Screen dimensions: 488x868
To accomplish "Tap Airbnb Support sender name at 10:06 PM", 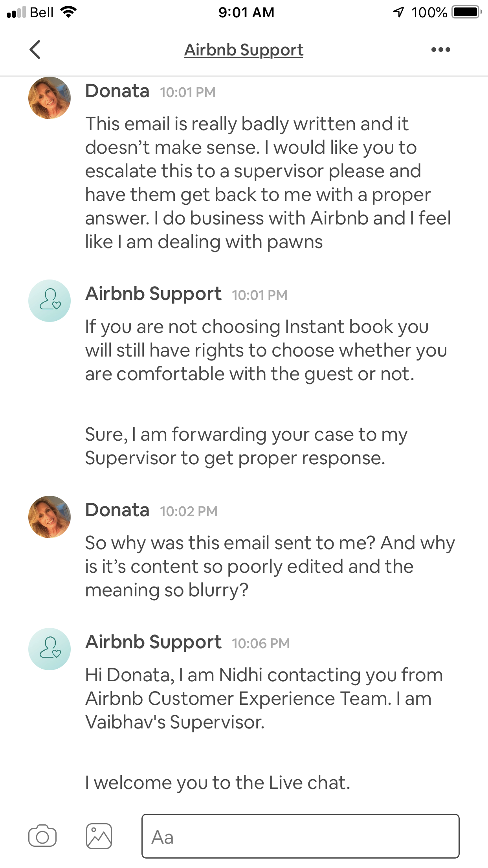I will 153,642.
